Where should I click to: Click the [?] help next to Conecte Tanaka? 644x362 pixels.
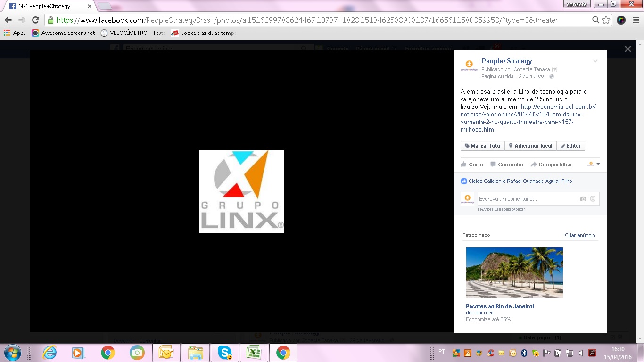pos(555,69)
